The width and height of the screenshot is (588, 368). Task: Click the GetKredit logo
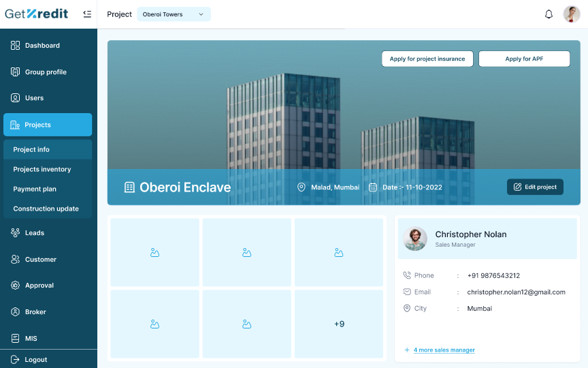pyautogui.click(x=36, y=14)
